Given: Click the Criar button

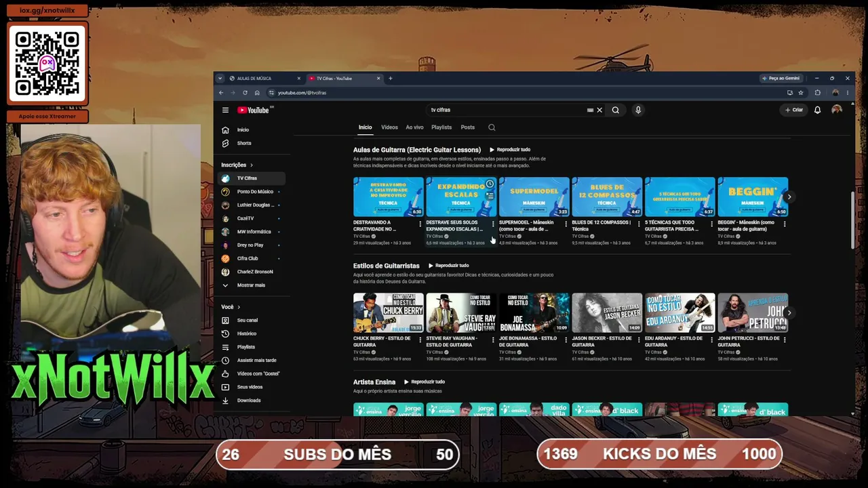Looking at the screenshot, I should click(x=794, y=110).
